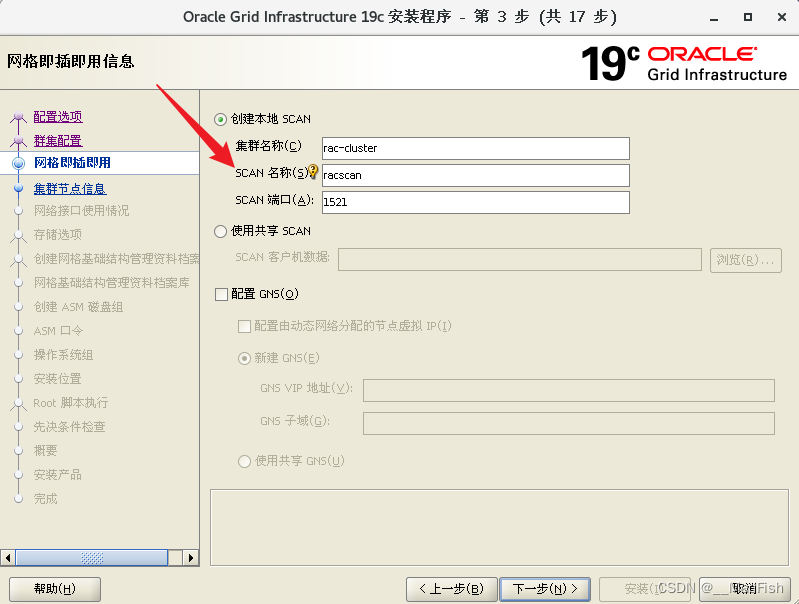Select the 创建本地 SCAN radio button
799x604 pixels.
220,120
